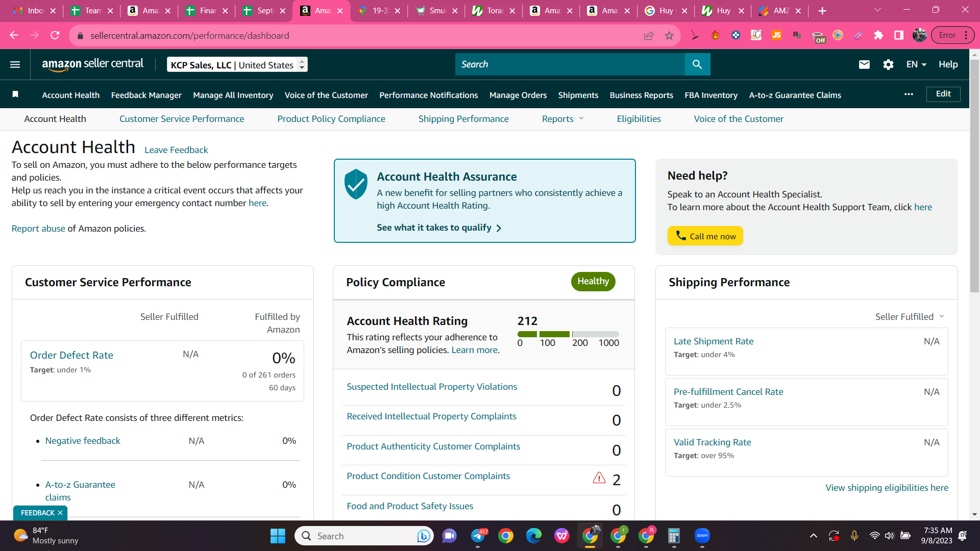Click the Account Health Rating progress bar
980x551 pixels.
click(568, 334)
